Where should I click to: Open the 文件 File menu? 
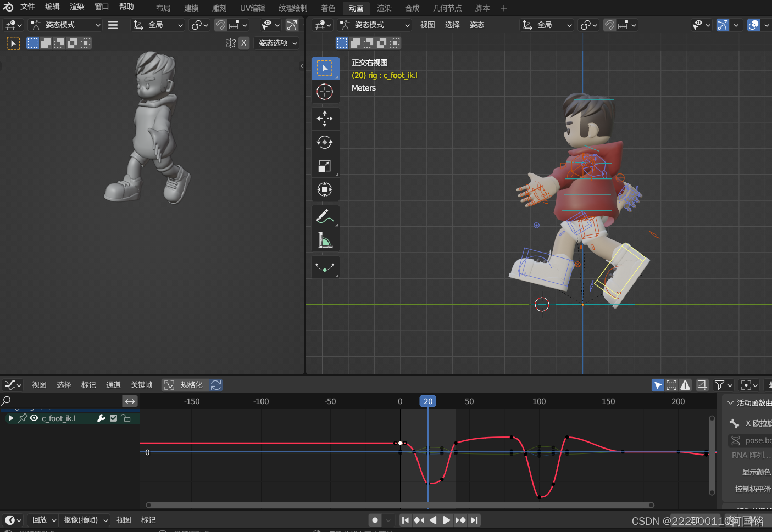pos(27,7)
